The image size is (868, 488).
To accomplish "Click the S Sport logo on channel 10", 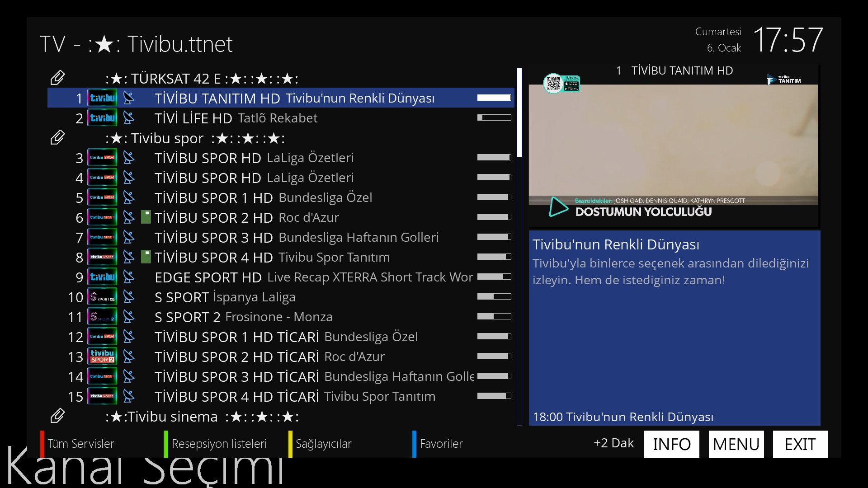I will coord(102,297).
